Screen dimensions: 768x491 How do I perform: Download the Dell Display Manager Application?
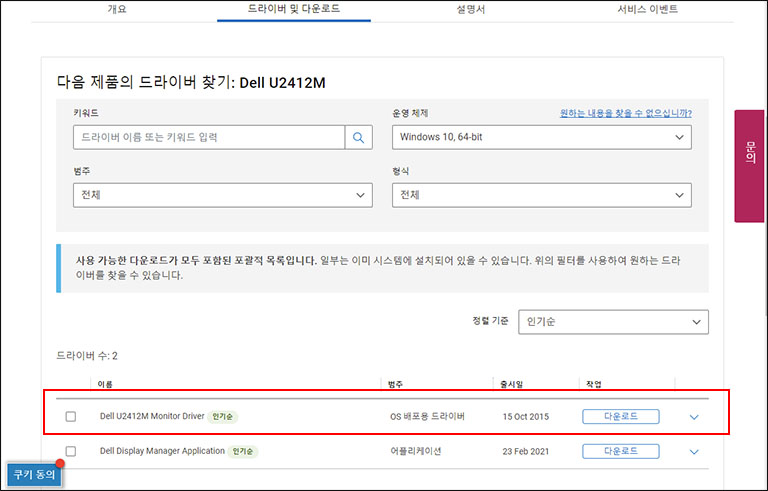click(x=621, y=451)
